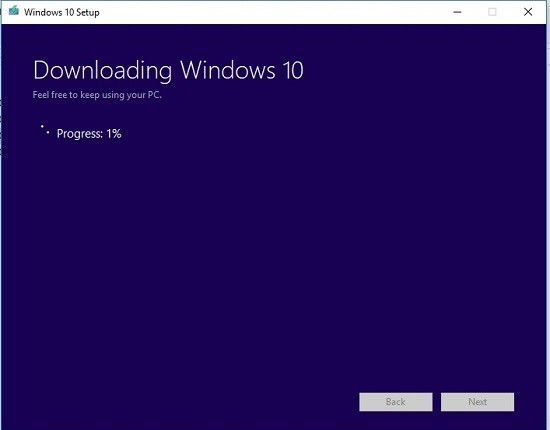Click the blank purple area mid-window
This screenshot has height=430, width=550.
coord(274,246)
